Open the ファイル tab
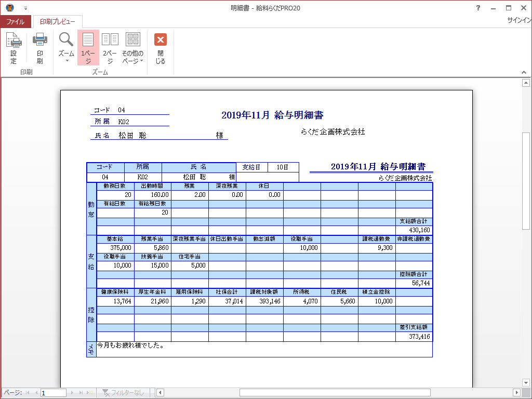The image size is (532, 399). [16, 21]
